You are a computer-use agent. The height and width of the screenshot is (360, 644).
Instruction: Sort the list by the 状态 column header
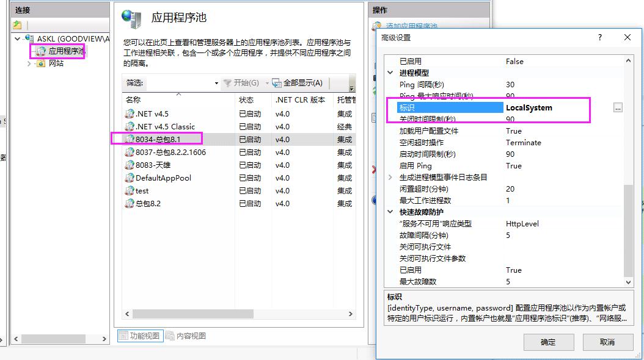click(247, 99)
